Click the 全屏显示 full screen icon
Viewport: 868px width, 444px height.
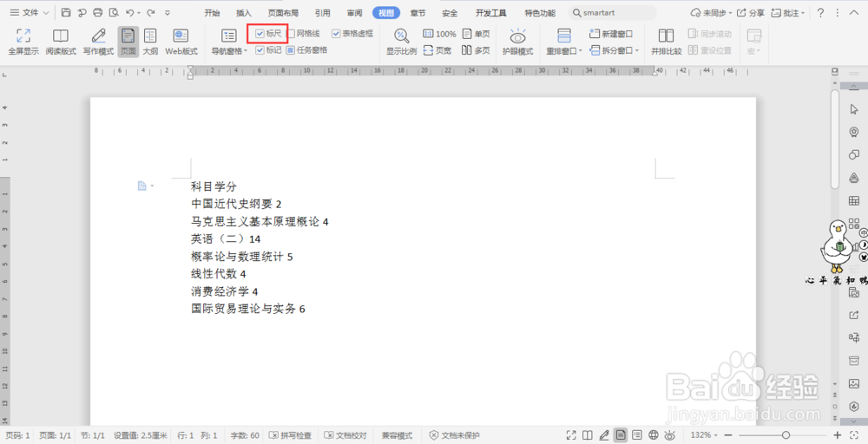[23, 42]
